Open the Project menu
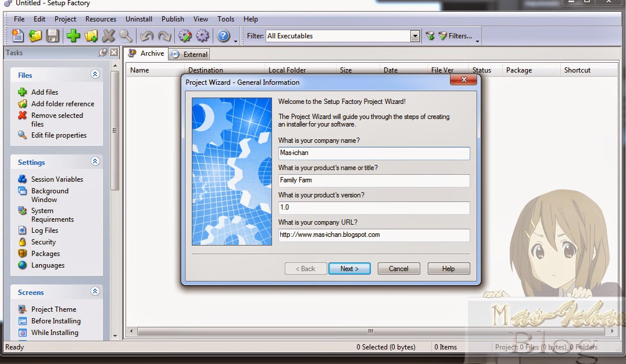This screenshot has height=364, width=626. tap(65, 19)
